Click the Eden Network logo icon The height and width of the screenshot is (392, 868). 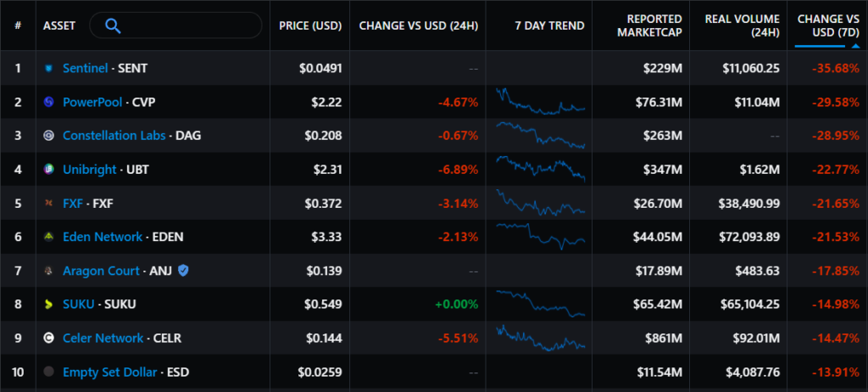pos(49,237)
